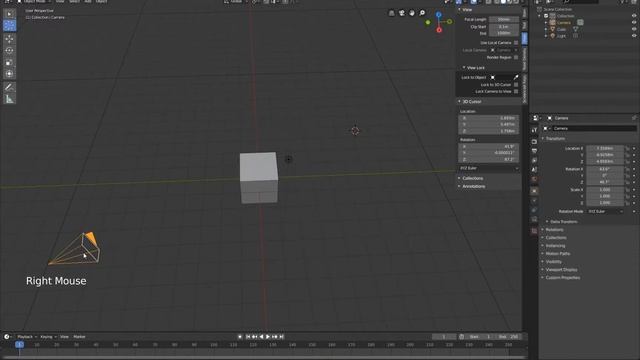The image size is (640, 360).
Task: Click the zoom magnifier icon in viewport
Action: (x=422, y=13)
